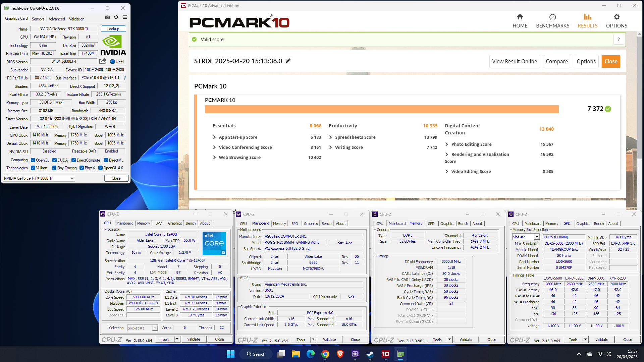Screen dimensions: 644x362
Task: Switch to PCMark 10 taskbar icon
Action: (385, 354)
